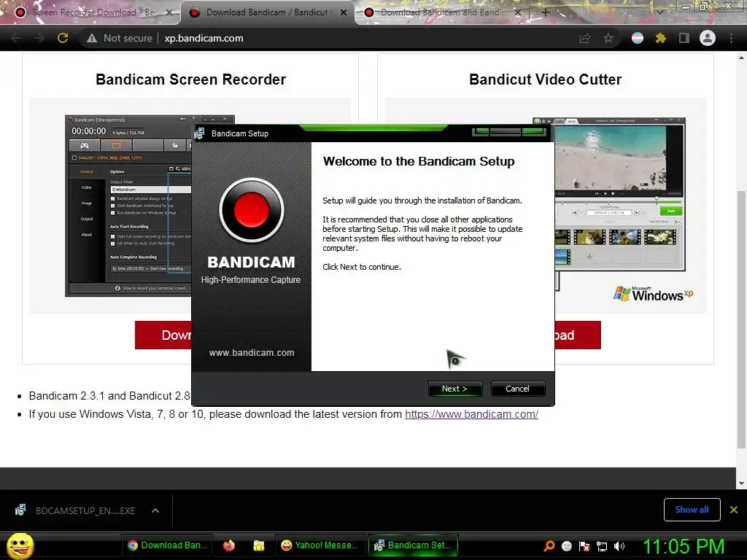Bookmark this page with star icon
Screen dimensions: 747x560
click(608, 38)
